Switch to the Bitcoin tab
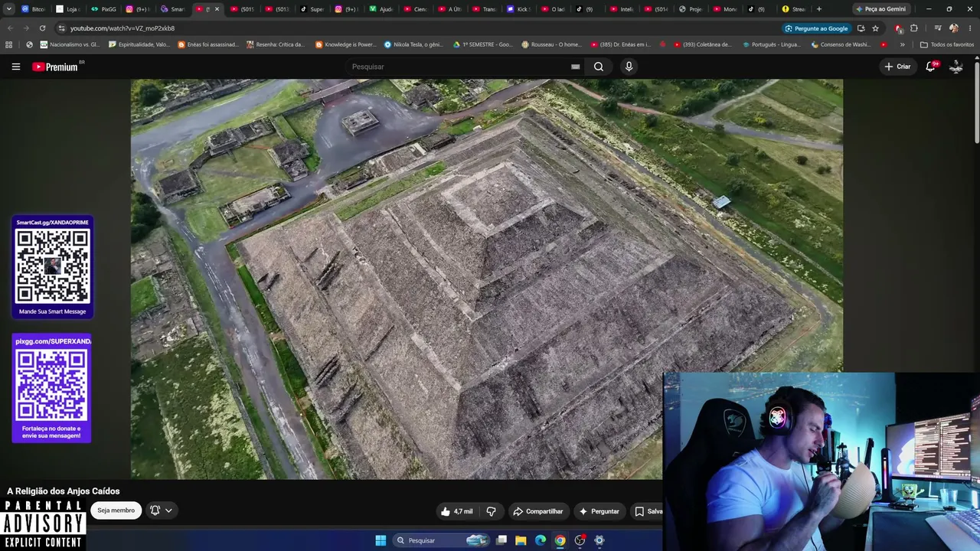 click(33, 9)
